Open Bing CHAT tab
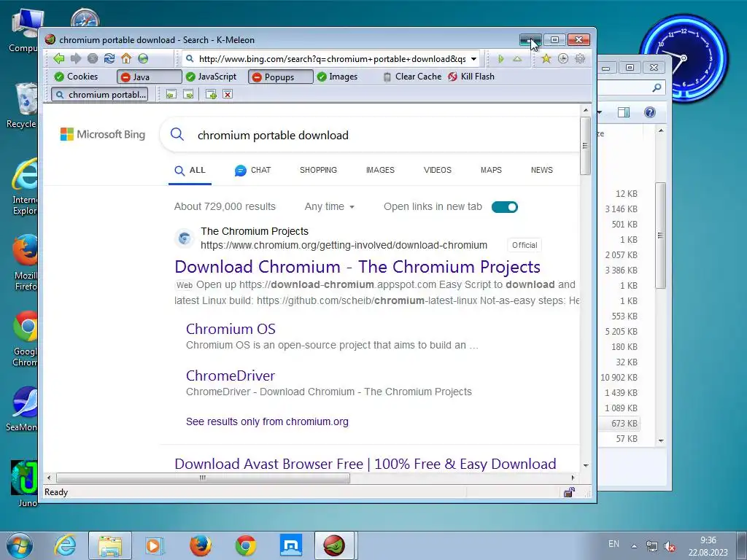 pos(252,171)
